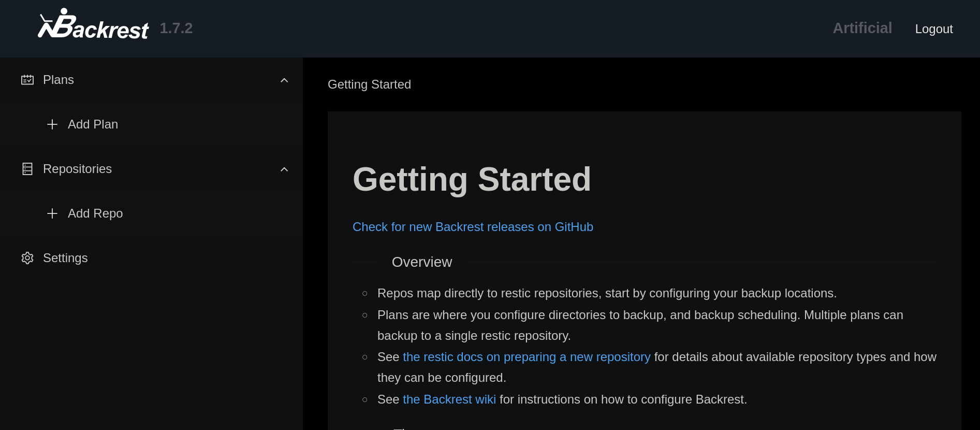Open the Settings menu item
Image resolution: width=980 pixels, height=430 pixels.
(x=65, y=258)
